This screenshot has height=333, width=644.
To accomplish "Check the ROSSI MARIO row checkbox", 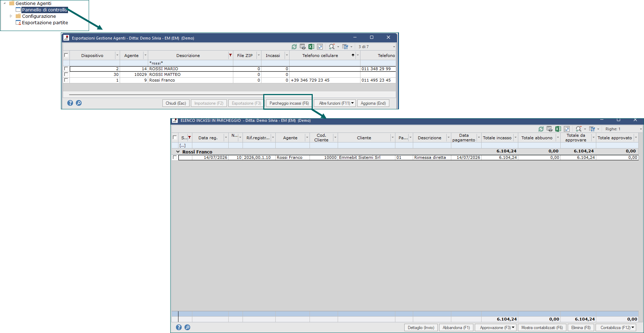I will click(66, 69).
